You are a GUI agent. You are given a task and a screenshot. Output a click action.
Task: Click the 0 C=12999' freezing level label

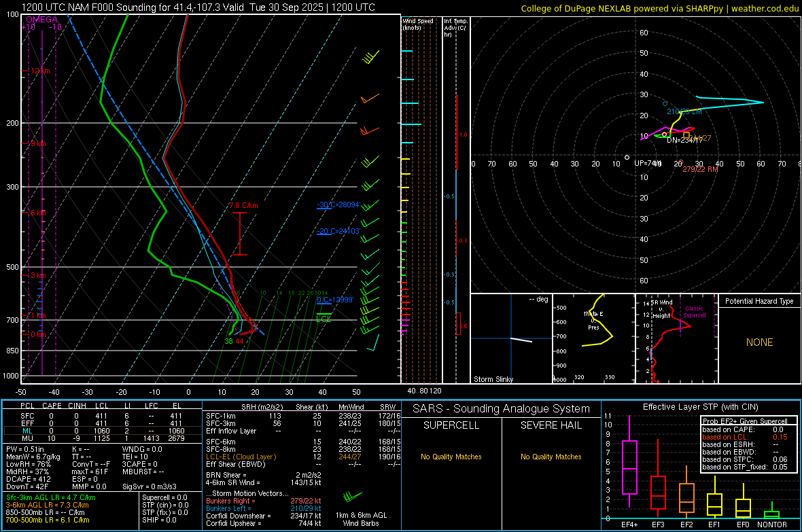[335, 300]
